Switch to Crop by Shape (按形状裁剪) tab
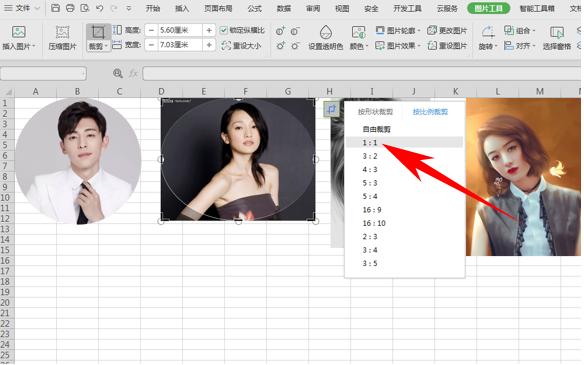 pos(375,112)
